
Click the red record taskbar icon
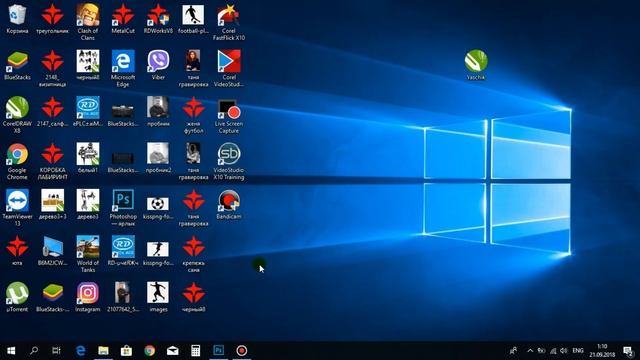click(242, 351)
